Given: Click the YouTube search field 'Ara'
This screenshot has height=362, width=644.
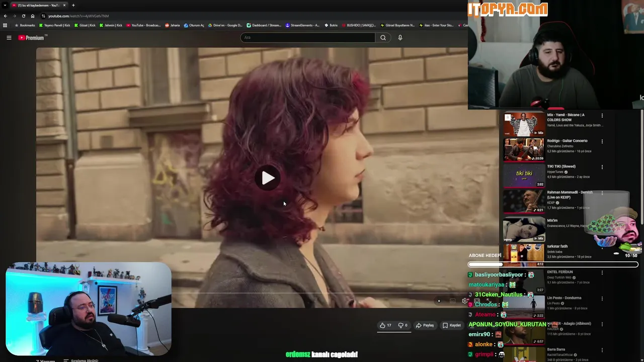Looking at the screenshot, I should (307, 38).
